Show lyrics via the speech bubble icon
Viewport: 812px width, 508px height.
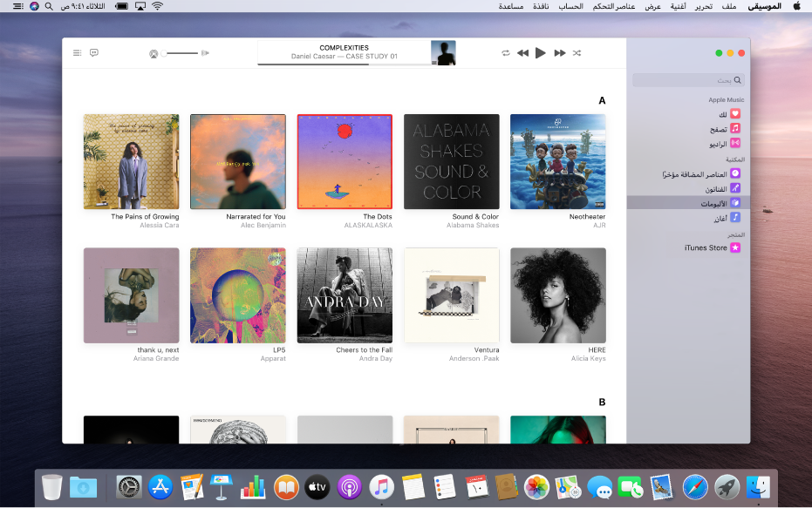(x=94, y=52)
